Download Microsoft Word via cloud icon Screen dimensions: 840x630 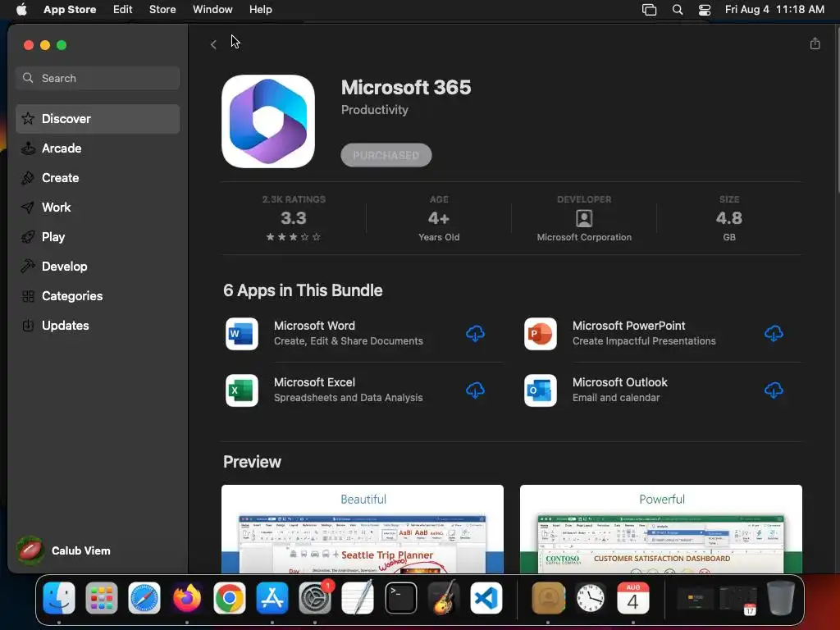click(475, 334)
